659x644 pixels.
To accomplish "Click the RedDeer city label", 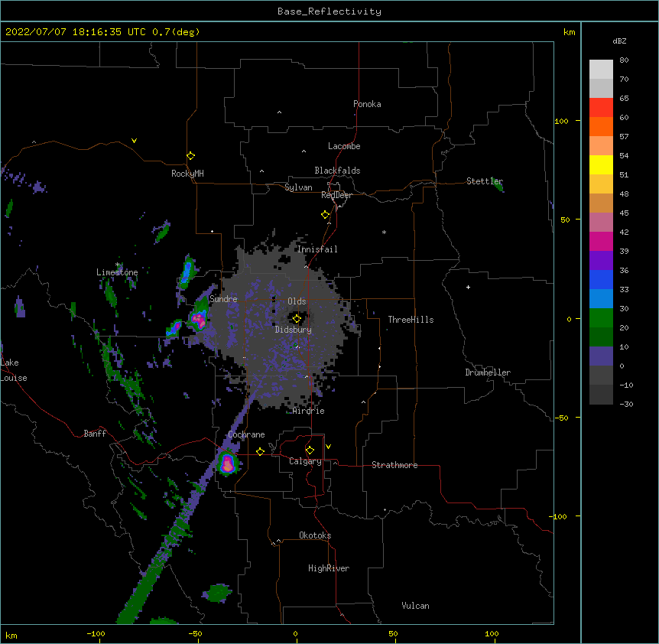I will (x=336, y=195).
